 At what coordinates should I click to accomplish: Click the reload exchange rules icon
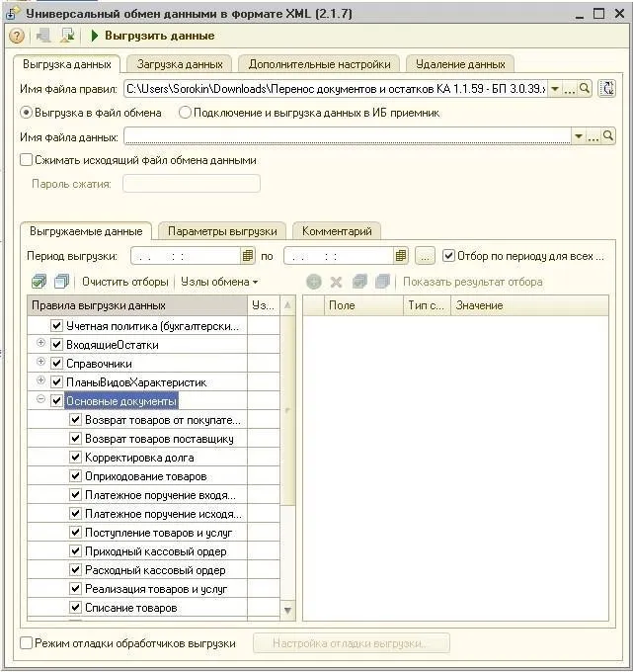point(607,89)
